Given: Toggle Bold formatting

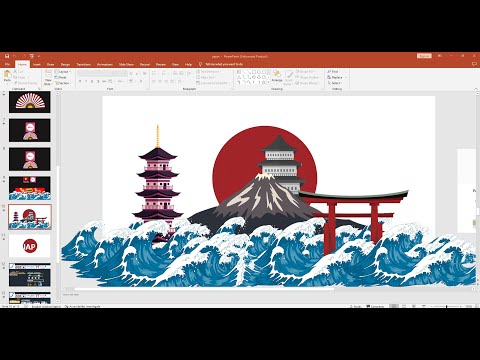Looking at the screenshot, I should click(x=80, y=81).
